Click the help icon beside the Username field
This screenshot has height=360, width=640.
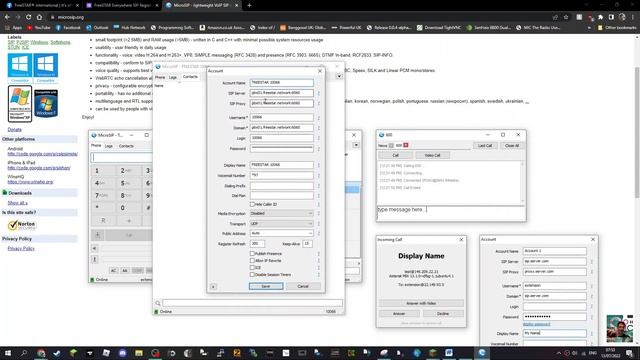point(319,118)
